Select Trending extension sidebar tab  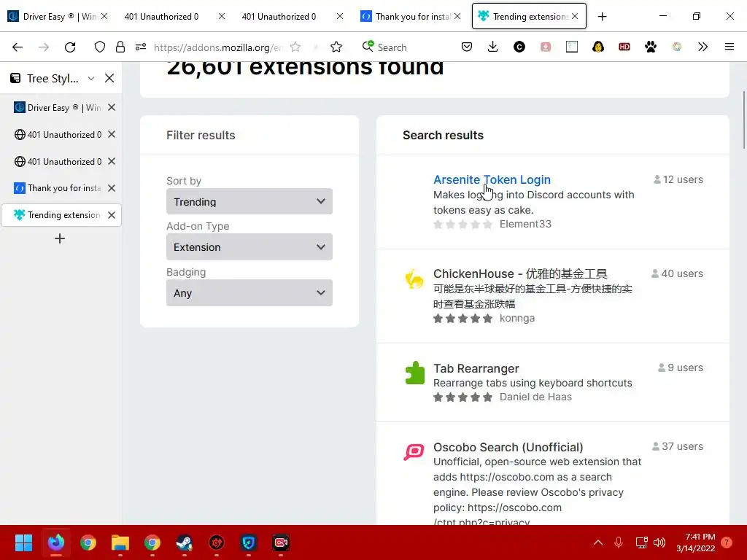click(61, 215)
